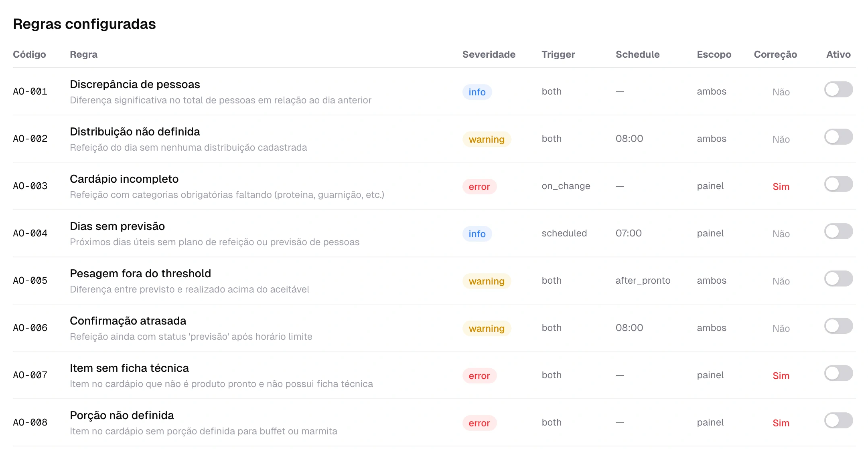Toggle the AO-002 Distribuição não definida switch
The width and height of the screenshot is (868, 450).
click(x=838, y=137)
